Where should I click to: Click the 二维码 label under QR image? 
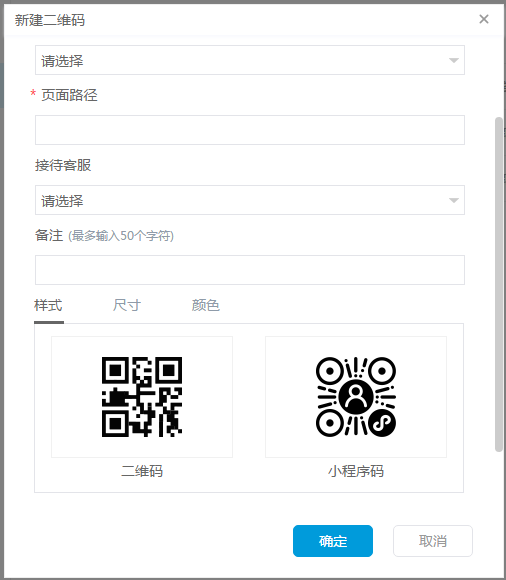(142, 471)
